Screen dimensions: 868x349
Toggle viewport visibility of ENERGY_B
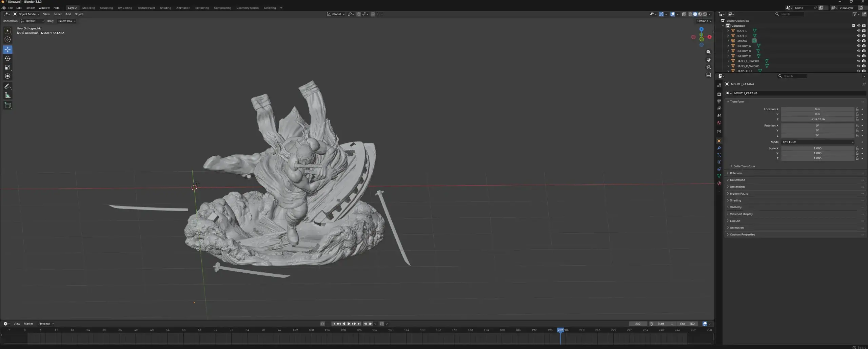[859, 51]
